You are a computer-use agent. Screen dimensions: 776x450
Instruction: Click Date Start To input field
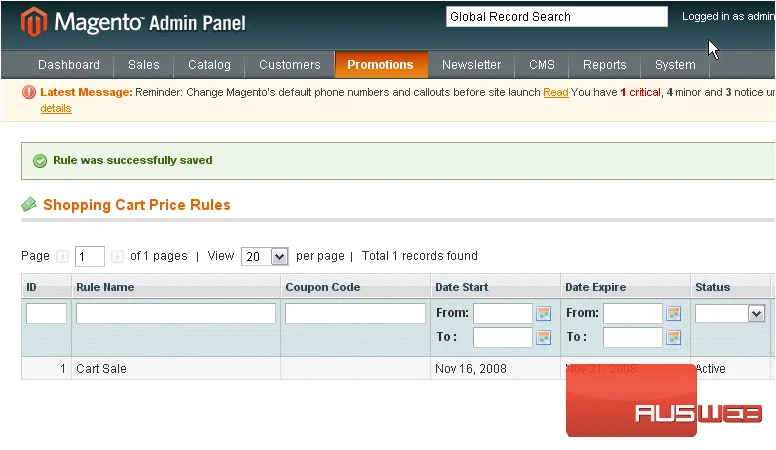pos(503,338)
